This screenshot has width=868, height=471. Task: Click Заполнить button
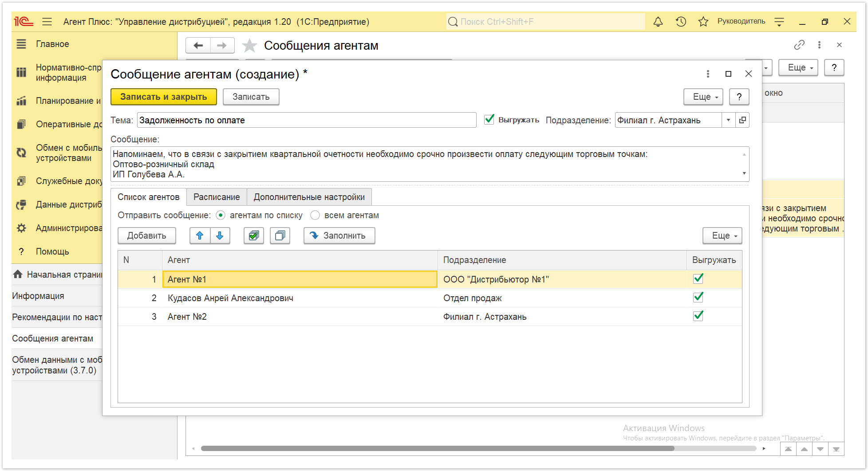(339, 235)
